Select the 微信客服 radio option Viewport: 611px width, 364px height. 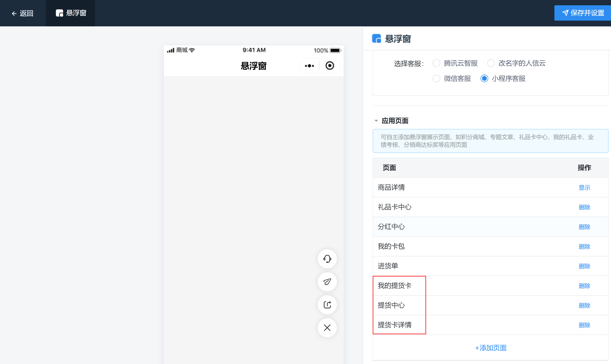pyautogui.click(x=436, y=79)
